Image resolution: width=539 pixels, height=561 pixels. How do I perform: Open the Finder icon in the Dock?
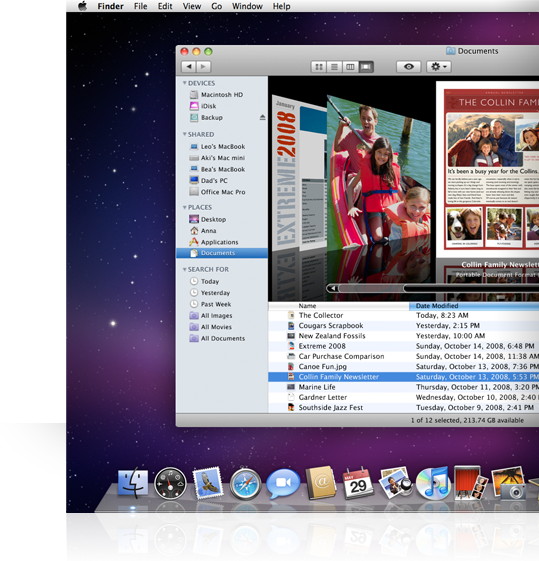[x=133, y=483]
